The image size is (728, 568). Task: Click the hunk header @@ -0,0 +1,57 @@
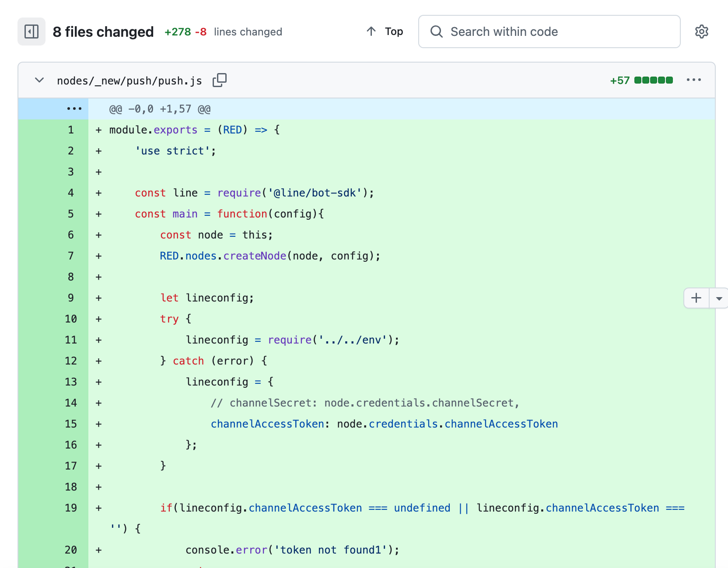[x=160, y=109]
